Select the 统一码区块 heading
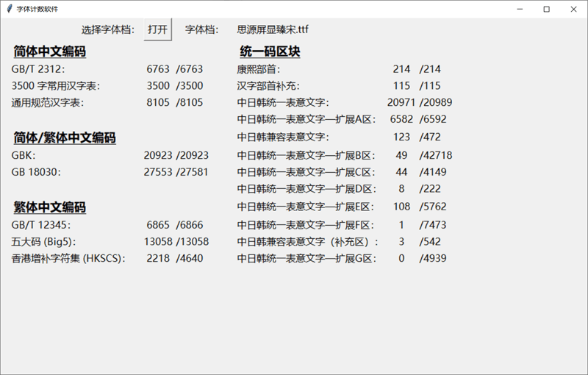Image resolution: width=588 pixels, height=375 pixels. (x=270, y=52)
